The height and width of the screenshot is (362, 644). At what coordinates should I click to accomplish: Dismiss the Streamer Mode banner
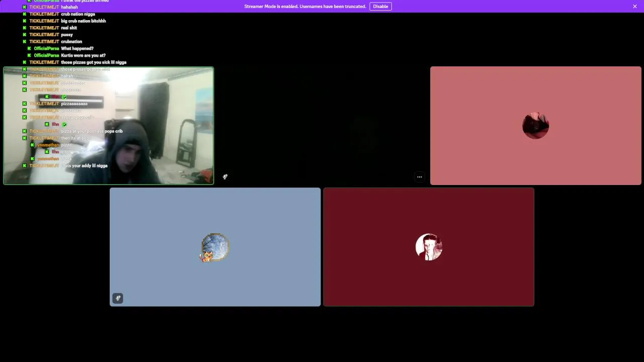(635, 7)
